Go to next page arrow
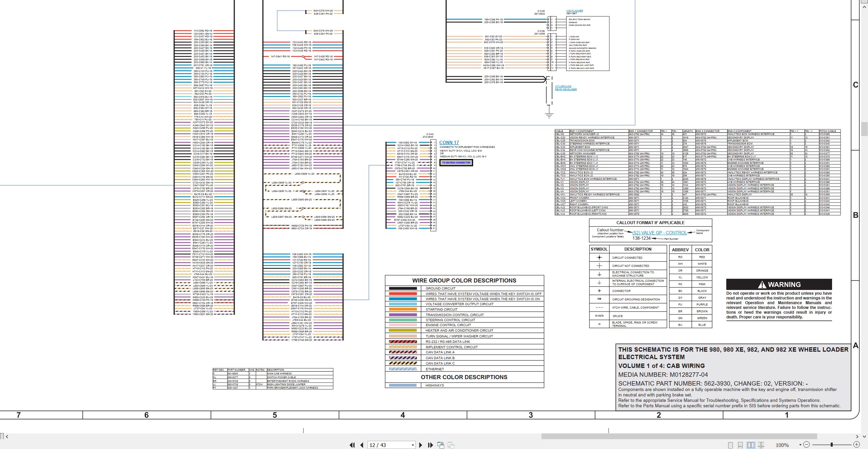The width and height of the screenshot is (868, 449). 421,445
